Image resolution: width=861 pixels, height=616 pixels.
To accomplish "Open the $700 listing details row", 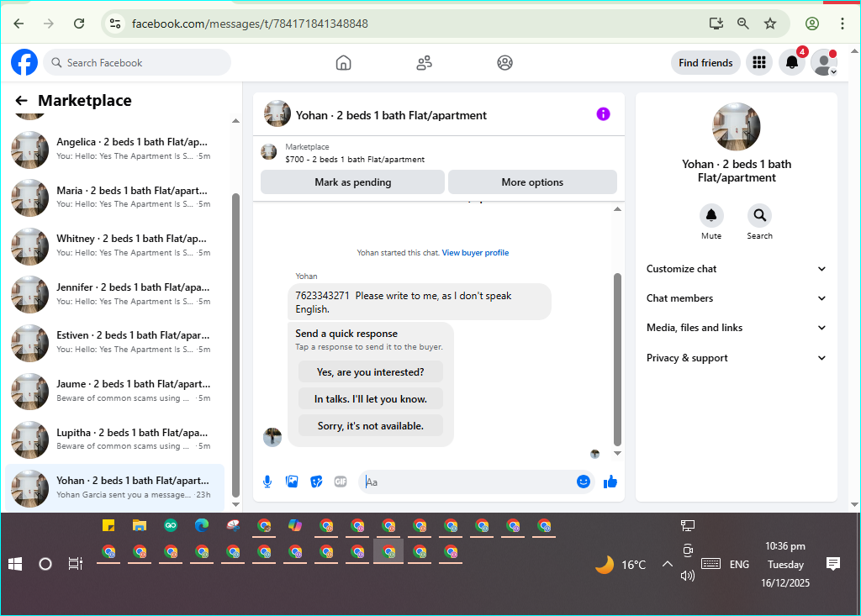I will (x=438, y=153).
